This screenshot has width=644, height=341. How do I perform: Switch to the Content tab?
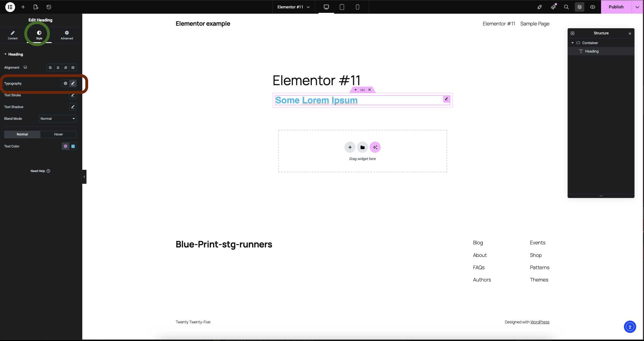point(13,35)
